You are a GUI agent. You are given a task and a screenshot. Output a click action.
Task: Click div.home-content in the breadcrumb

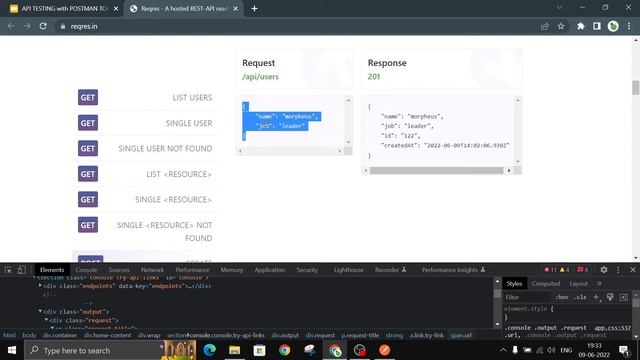(107, 336)
